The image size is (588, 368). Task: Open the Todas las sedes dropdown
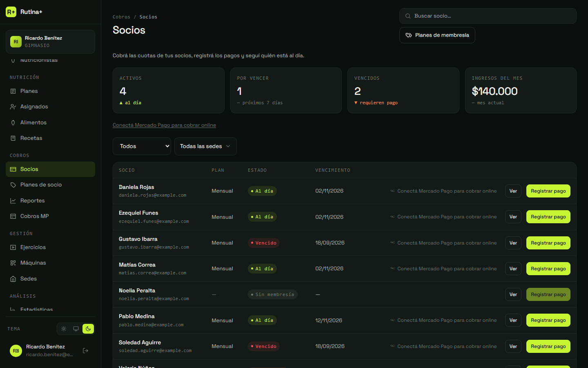(205, 146)
